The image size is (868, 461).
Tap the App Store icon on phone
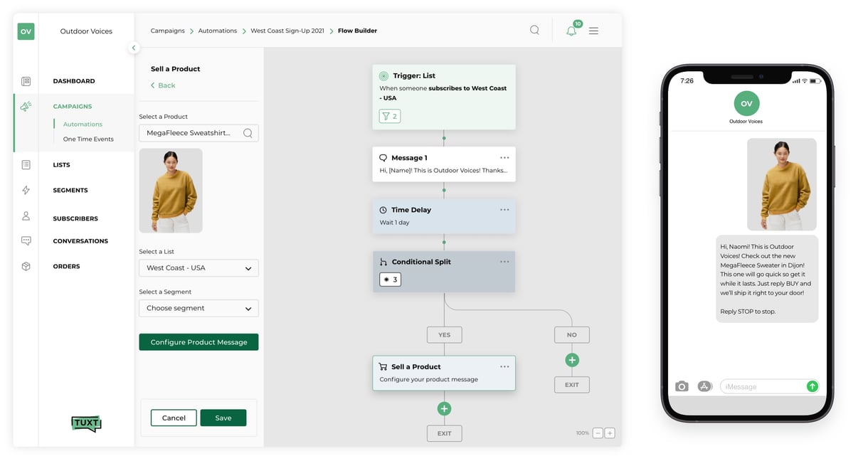point(704,386)
